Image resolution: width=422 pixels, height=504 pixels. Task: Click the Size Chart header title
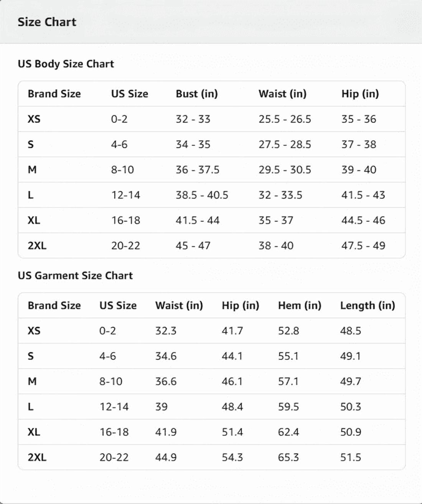click(x=47, y=22)
